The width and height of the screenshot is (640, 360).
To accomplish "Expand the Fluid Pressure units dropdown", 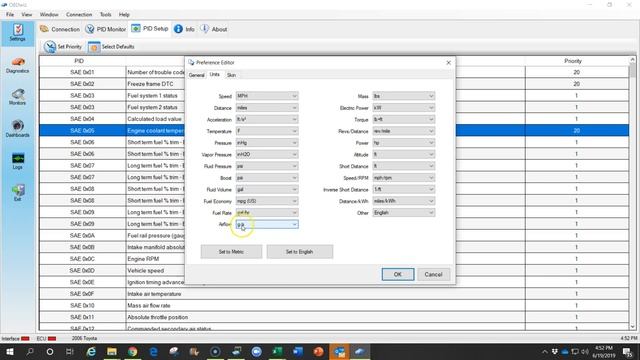I will pos(267,166).
